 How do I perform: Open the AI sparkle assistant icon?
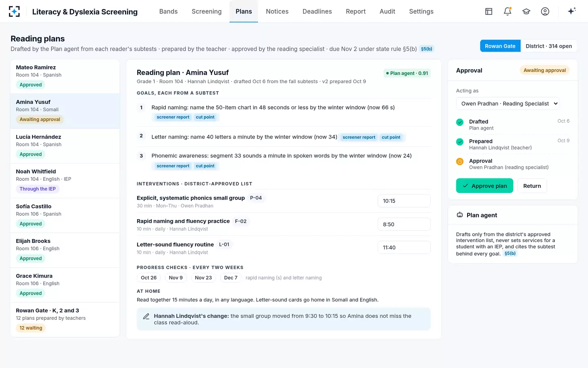(x=572, y=11)
